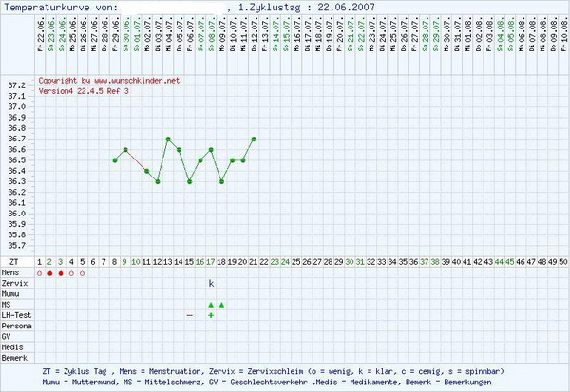Screen dimensions: 570x392
Task: Click the green MS triangle on day 17
Action: coord(211,305)
